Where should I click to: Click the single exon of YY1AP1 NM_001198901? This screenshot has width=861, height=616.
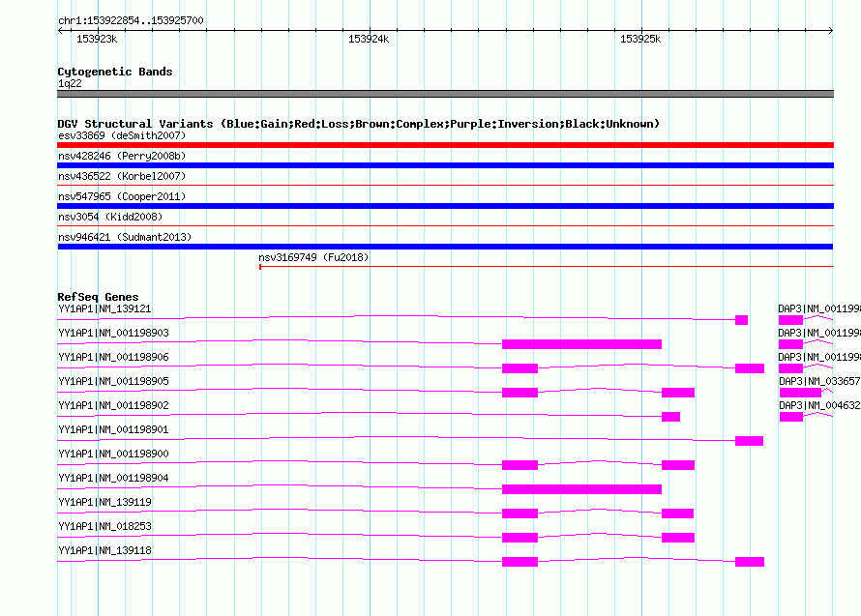click(x=749, y=441)
